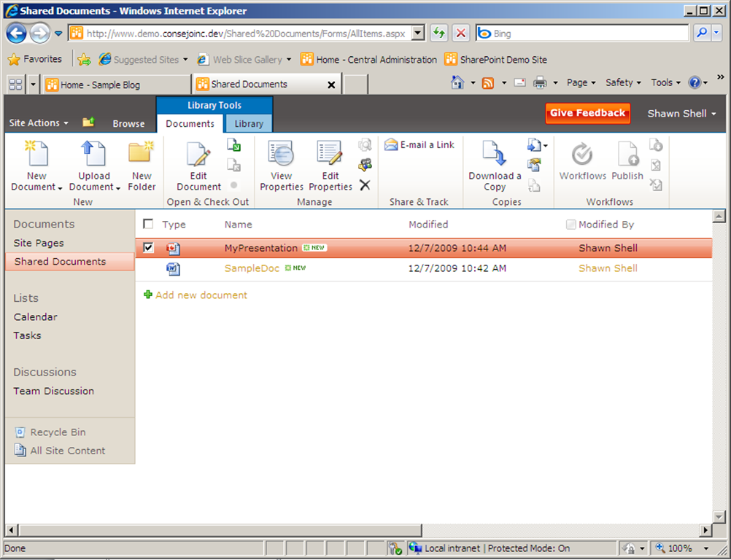Click the Read Mail icon
Screen dimensions: 731x560
tap(520, 83)
